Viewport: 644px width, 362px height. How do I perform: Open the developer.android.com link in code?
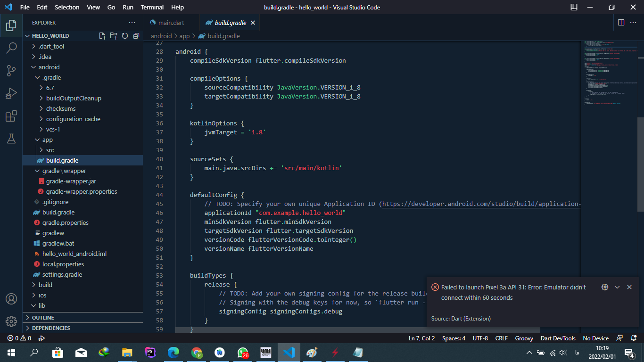[x=481, y=204]
